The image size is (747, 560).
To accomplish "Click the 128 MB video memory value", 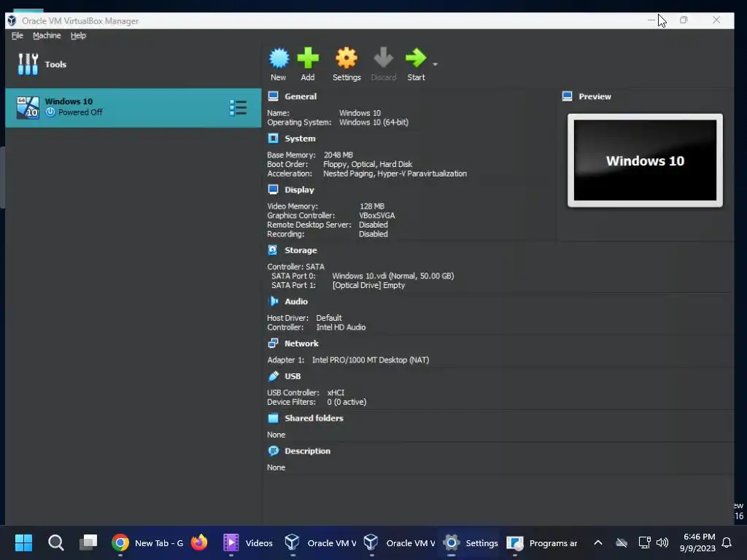I will tap(371, 206).
